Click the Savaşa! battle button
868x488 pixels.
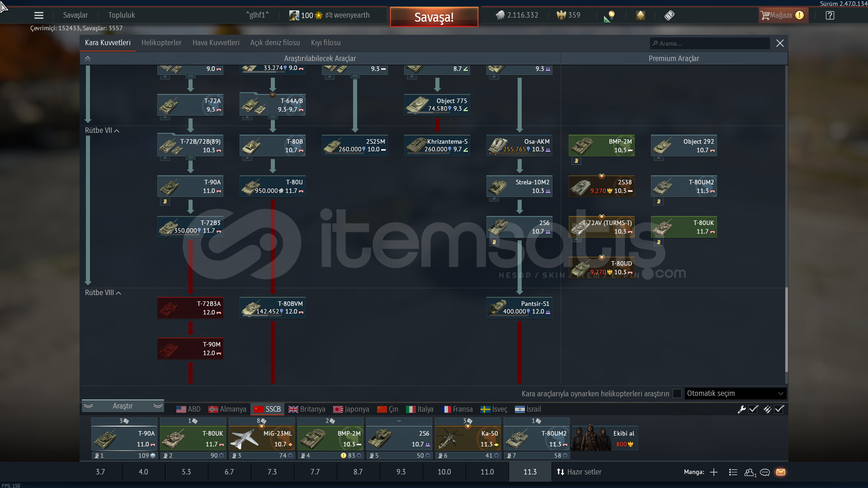pyautogui.click(x=434, y=17)
